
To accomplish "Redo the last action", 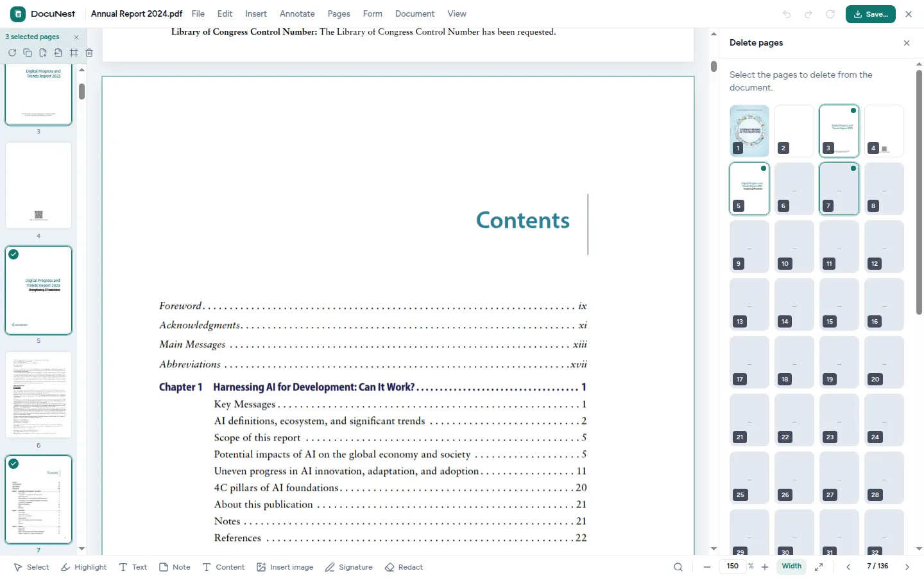I will tap(809, 14).
